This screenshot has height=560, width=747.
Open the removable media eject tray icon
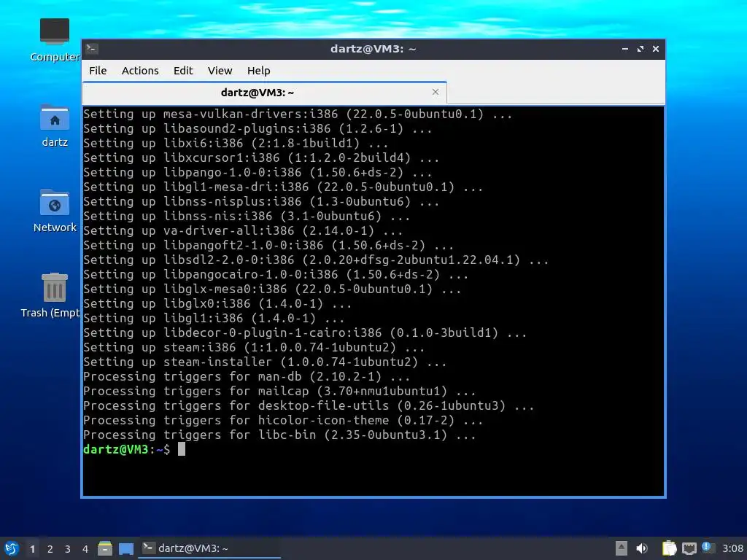(x=622, y=548)
